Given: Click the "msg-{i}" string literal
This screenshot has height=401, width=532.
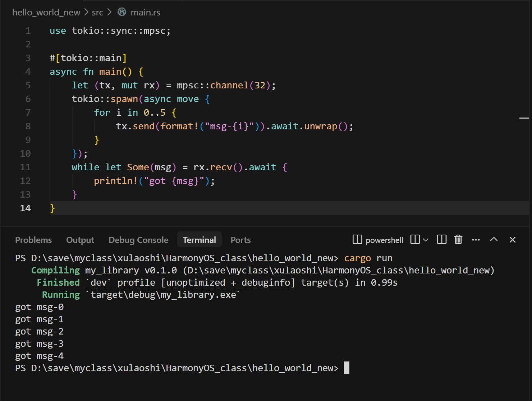Looking at the screenshot, I should (229, 126).
